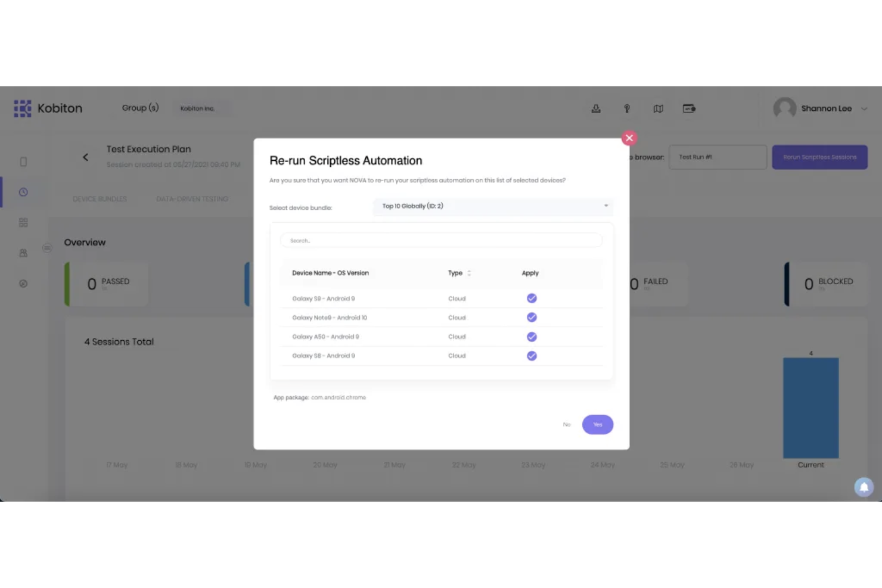Open the Kobiton Inc. group selector
The height and width of the screenshot is (588, 882).
pyautogui.click(x=197, y=108)
